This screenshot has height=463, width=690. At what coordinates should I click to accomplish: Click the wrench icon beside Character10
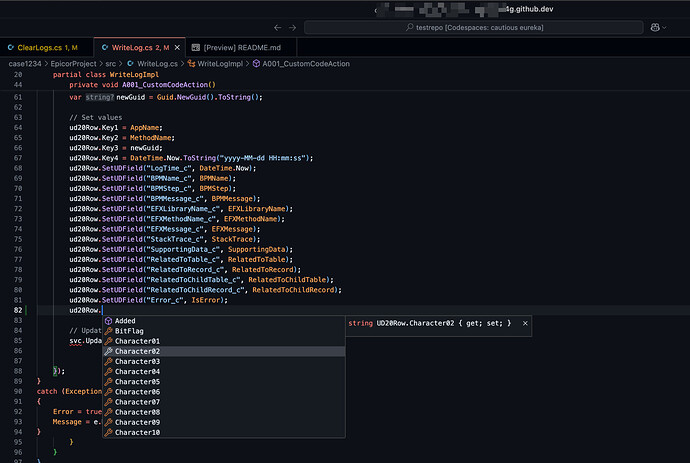[109, 432]
